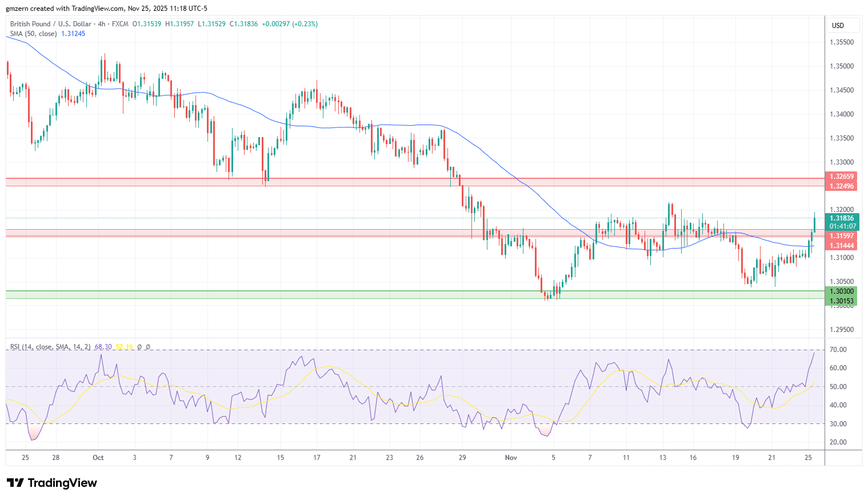The image size is (868, 500).
Task: Click the 1.30500 price axis label
Action: [842, 282]
